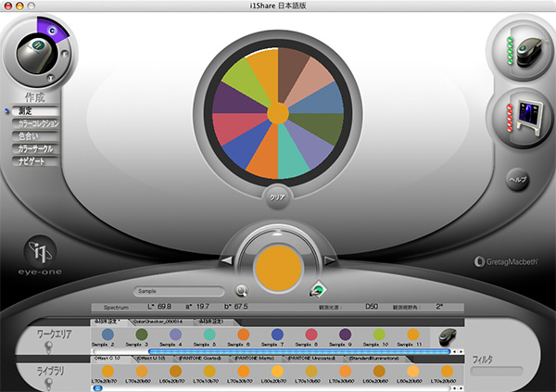Click the lime green segment of the color wheel

(246, 81)
